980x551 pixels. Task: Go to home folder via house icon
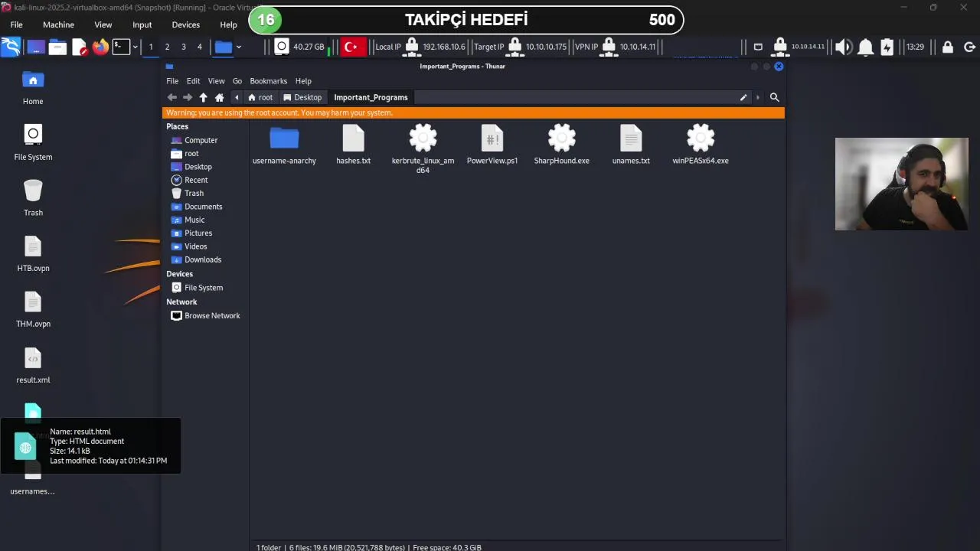point(219,97)
